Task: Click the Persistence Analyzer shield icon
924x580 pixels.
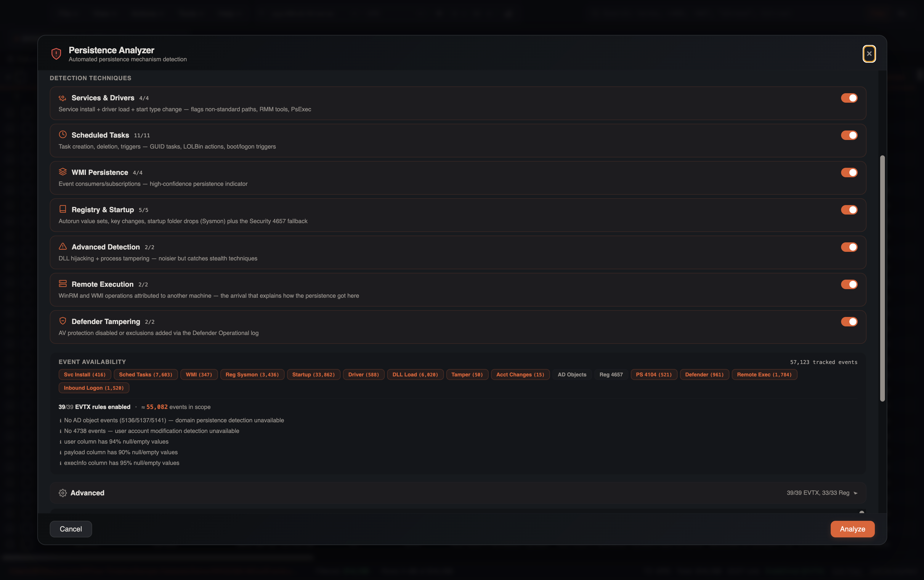Action: pyautogui.click(x=56, y=54)
